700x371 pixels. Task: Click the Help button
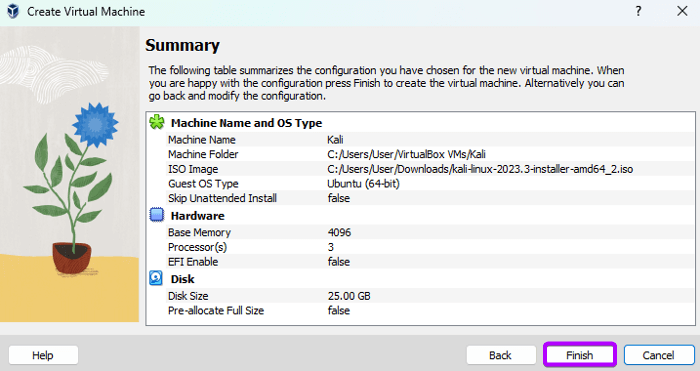(43, 355)
